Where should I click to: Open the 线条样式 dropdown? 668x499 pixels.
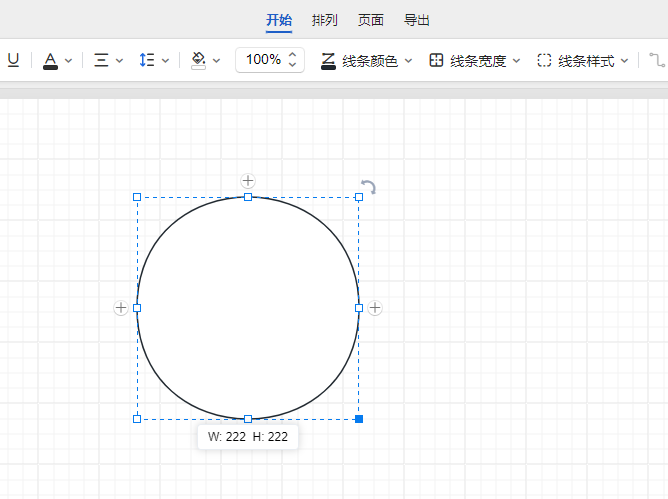tap(624, 61)
